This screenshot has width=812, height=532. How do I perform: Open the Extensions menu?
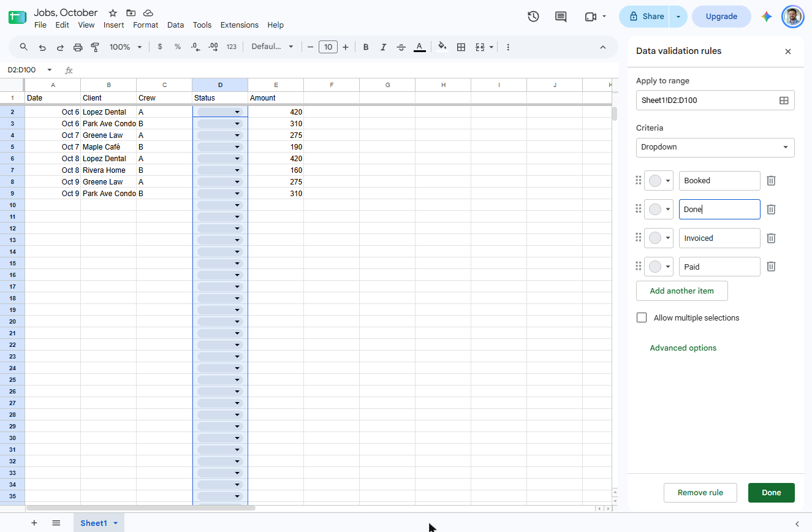coord(240,25)
